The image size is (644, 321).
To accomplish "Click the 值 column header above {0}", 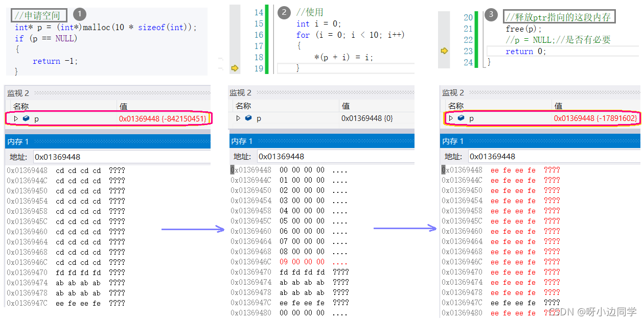I will 346,106.
